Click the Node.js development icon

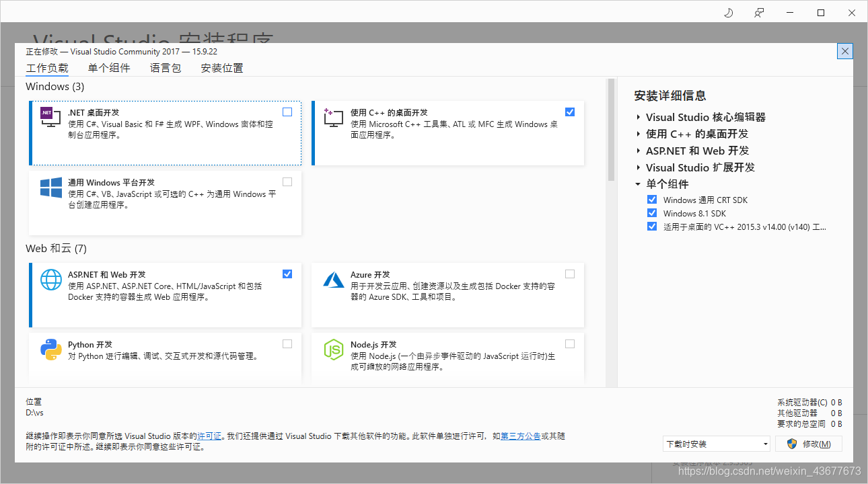(x=334, y=349)
